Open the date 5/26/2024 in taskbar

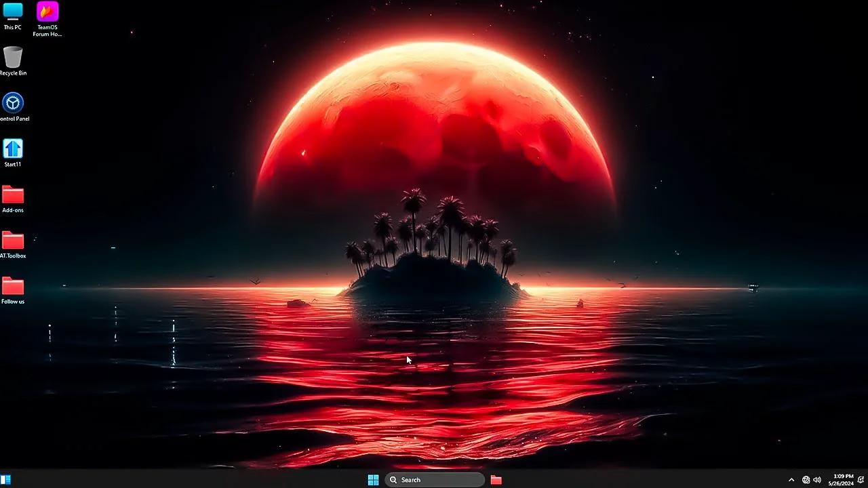point(841,482)
